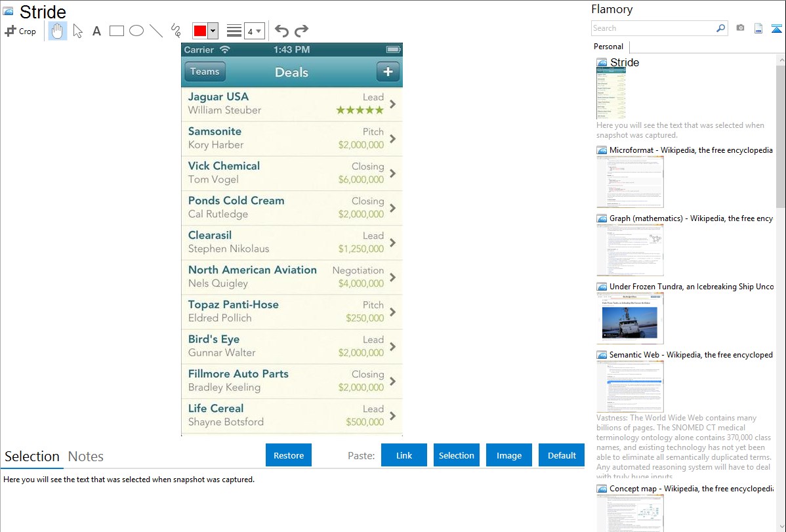
Task: Tap the Teams back button
Action: pos(205,72)
